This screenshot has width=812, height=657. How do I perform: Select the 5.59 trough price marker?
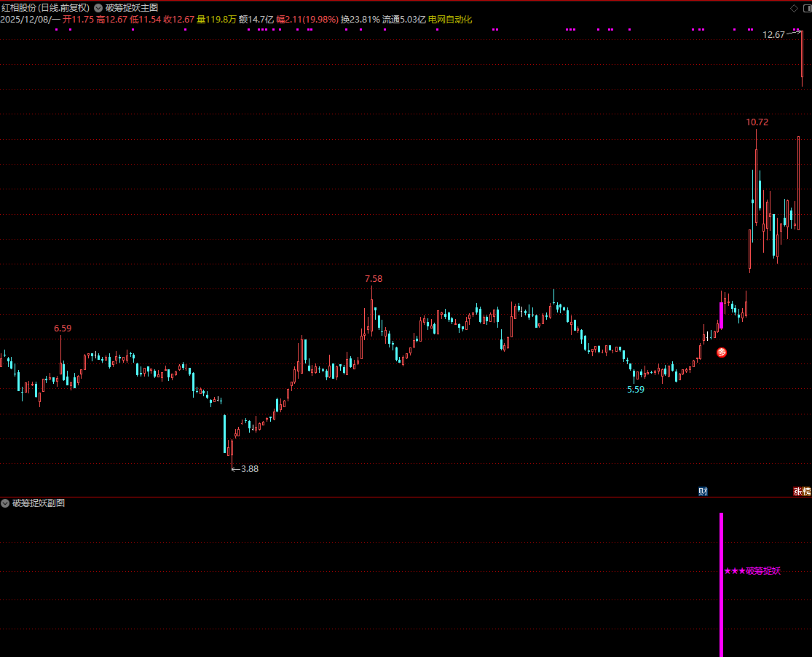pyautogui.click(x=636, y=390)
